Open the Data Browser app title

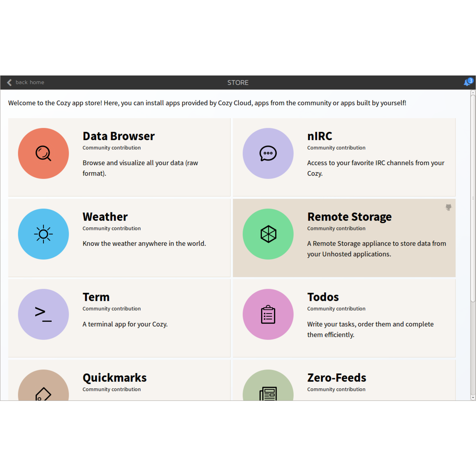[118, 136]
